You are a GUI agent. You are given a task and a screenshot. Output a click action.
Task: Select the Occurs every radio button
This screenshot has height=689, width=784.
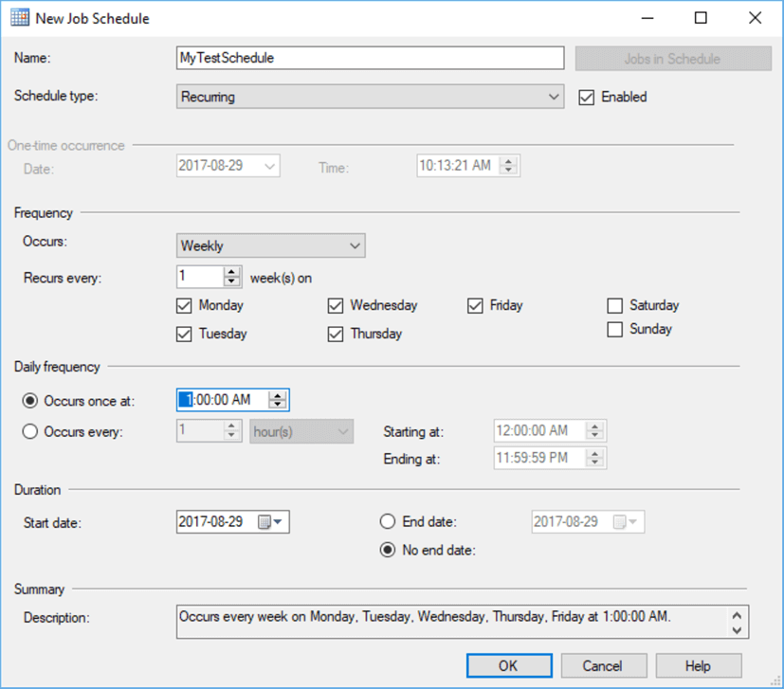[x=30, y=431]
